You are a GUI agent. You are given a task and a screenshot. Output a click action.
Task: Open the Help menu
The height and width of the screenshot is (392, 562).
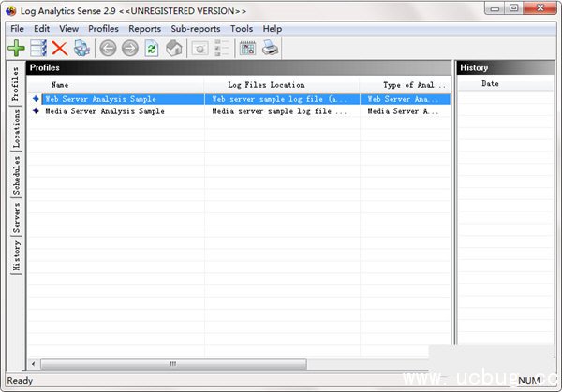coord(273,29)
